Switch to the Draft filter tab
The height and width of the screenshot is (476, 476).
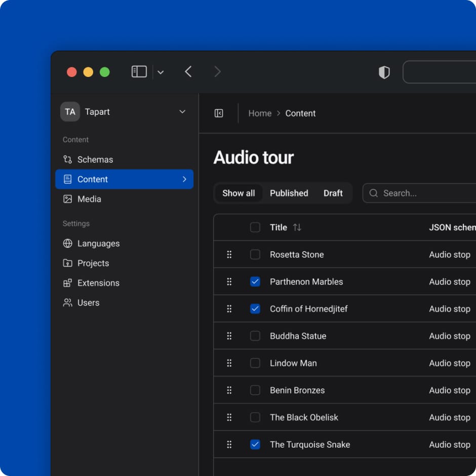click(x=333, y=193)
